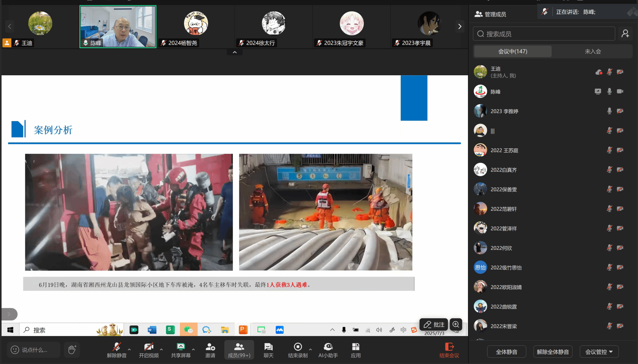The width and height of the screenshot is (638, 364).
Task: Open the 会议管控 dropdown
Action: click(x=599, y=352)
